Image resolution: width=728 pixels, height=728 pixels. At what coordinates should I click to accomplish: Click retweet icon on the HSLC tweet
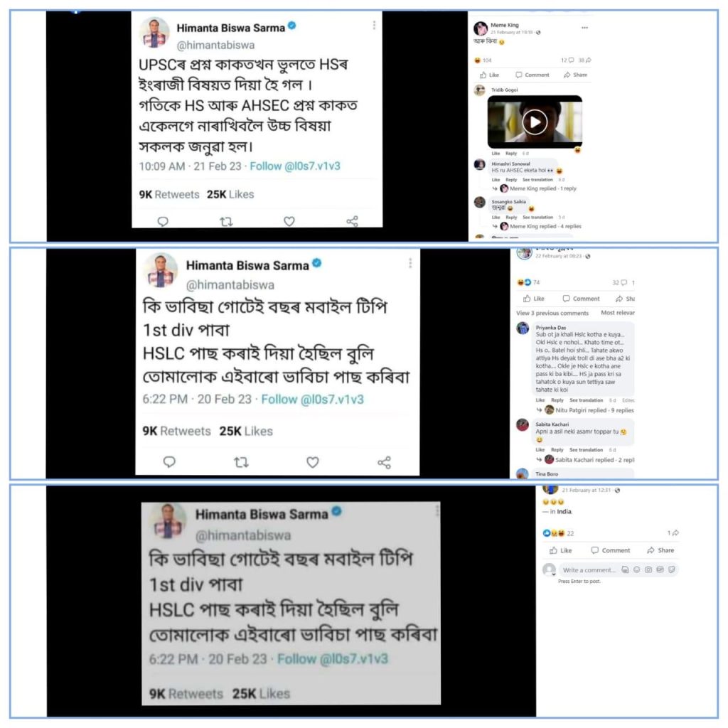[x=241, y=462]
